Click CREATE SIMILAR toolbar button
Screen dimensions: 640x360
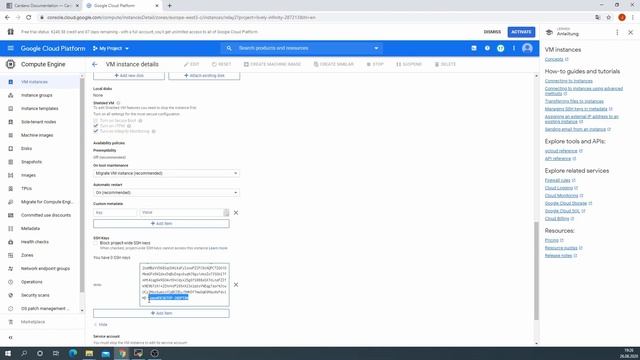[x=333, y=64]
